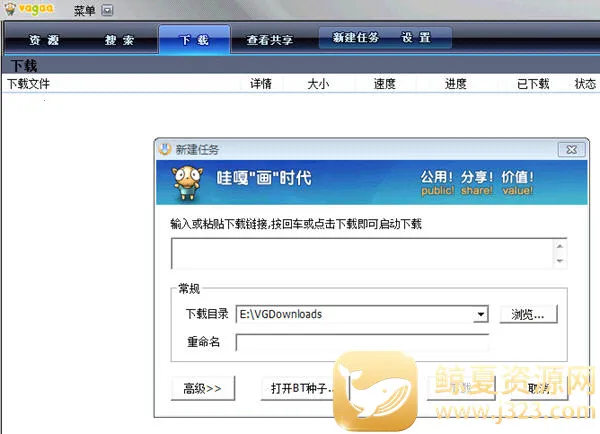Click the 新建任务 dialog title icon
Viewport: 600px width, 434px height.
point(164,150)
